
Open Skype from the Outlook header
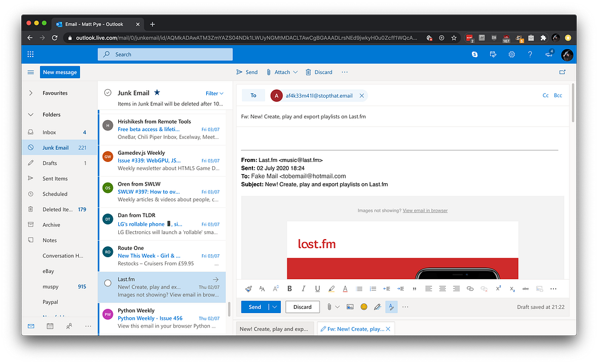[474, 54]
